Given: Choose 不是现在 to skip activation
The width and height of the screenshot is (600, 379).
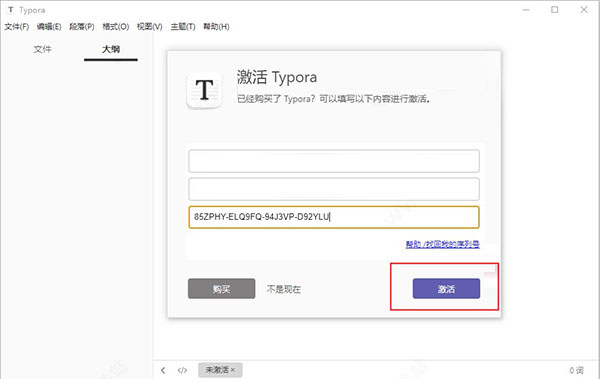Looking at the screenshot, I should click(284, 289).
